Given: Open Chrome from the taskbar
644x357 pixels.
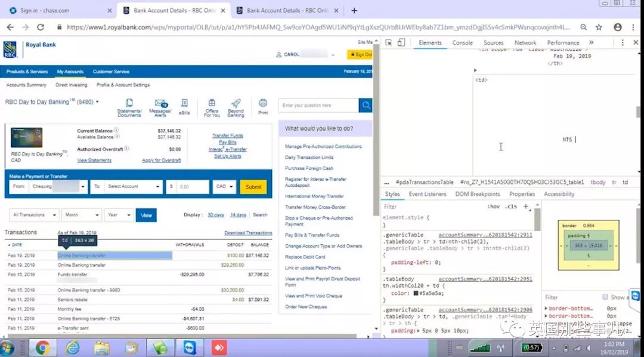Looking at the screenshot, I should click(x=43, y=348).
